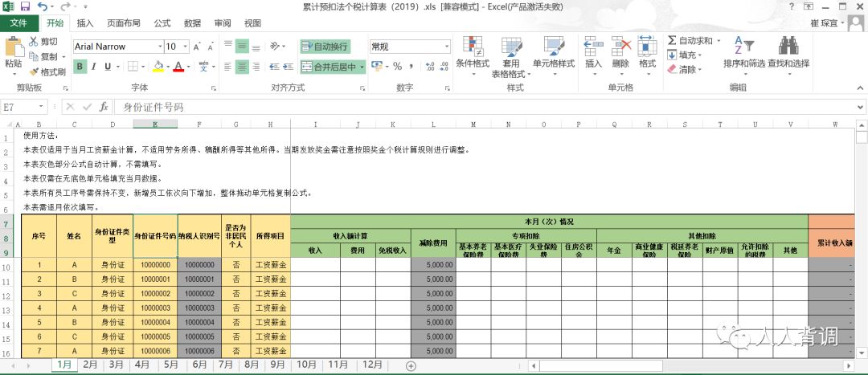
Task: Click the AutoSum (自动求和) sigma icon
Action: pos(672,40)
